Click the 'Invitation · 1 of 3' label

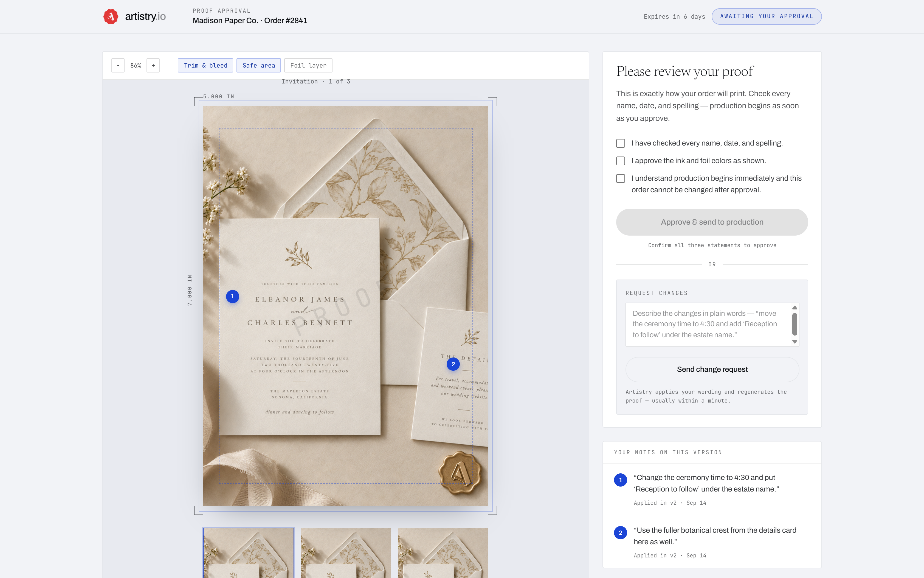coord(316,82)
